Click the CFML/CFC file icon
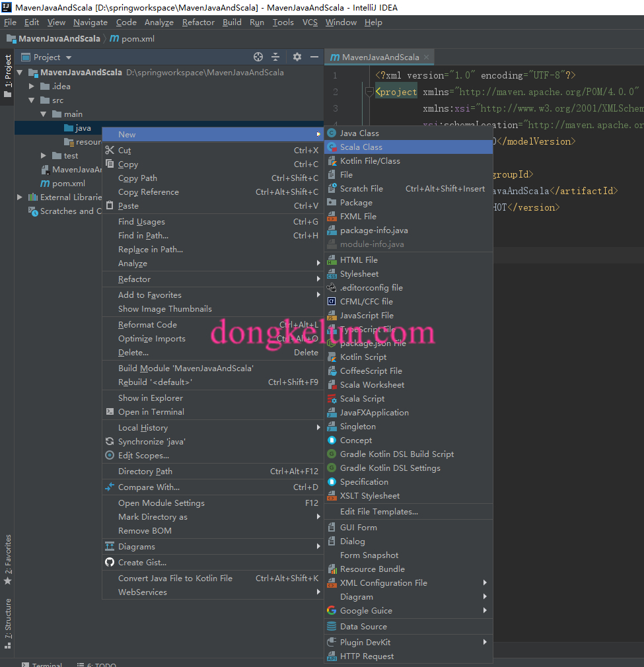 [x=332, y=302]
